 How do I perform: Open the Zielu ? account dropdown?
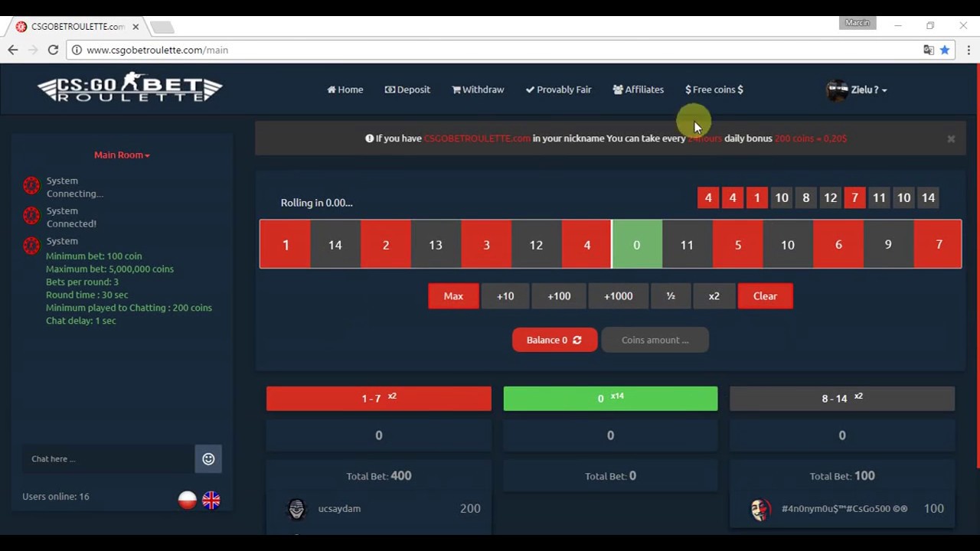pos(868,90)
